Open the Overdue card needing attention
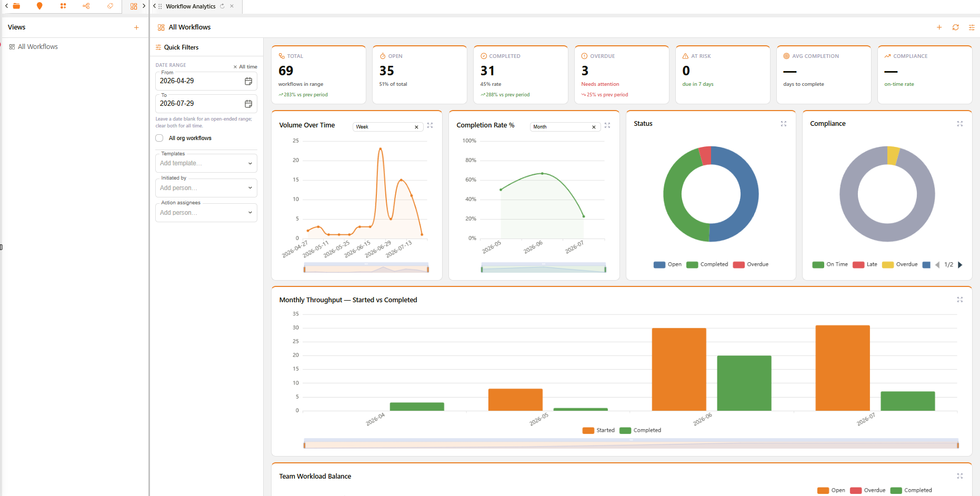Viewport: 980px width, 496px height. [622, 75]
